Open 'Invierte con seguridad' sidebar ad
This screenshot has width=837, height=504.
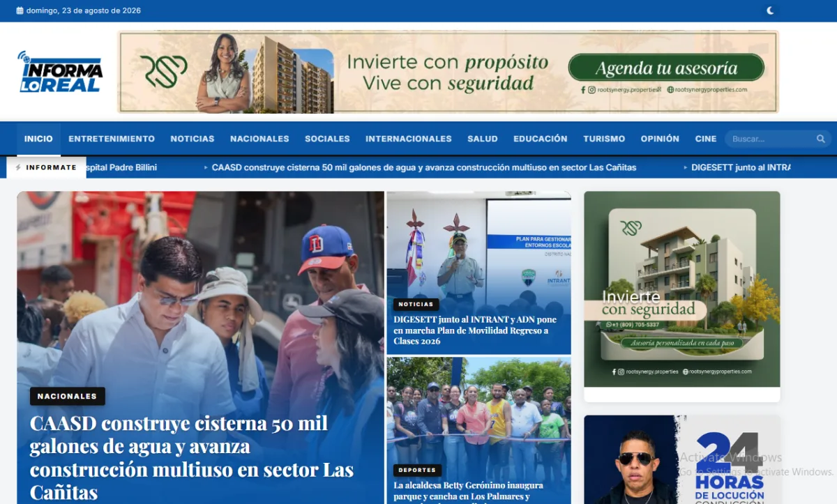click(681, 289)
